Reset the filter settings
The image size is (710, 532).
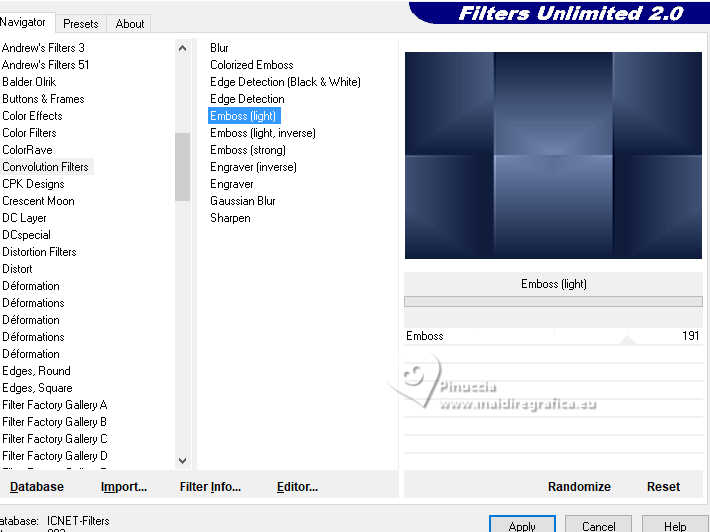tap(663, 487)
